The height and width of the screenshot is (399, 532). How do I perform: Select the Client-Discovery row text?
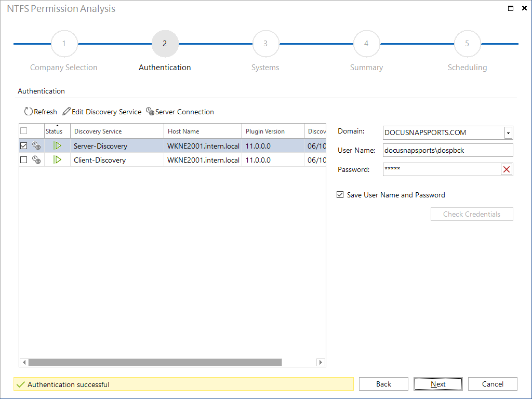point(100,160)
